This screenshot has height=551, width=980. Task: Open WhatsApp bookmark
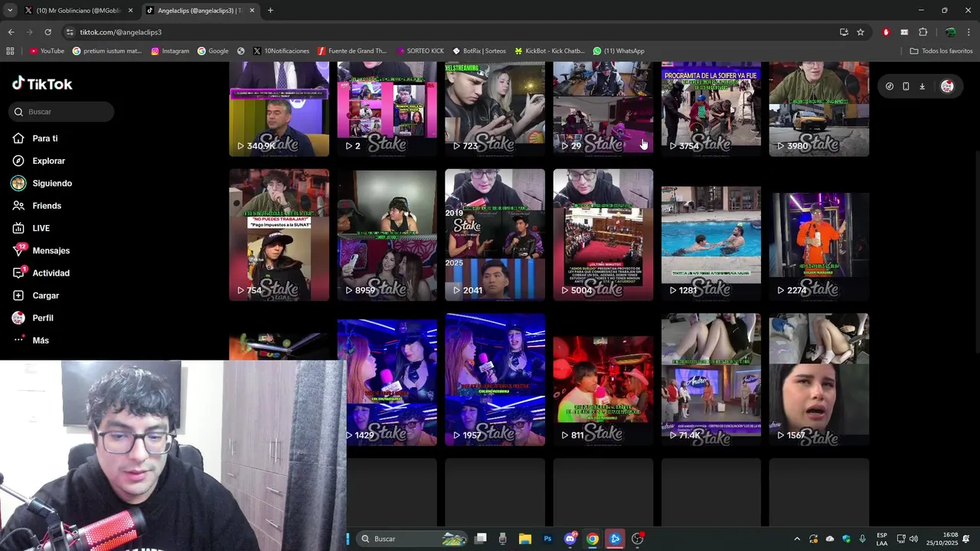[x=619, y=51]
